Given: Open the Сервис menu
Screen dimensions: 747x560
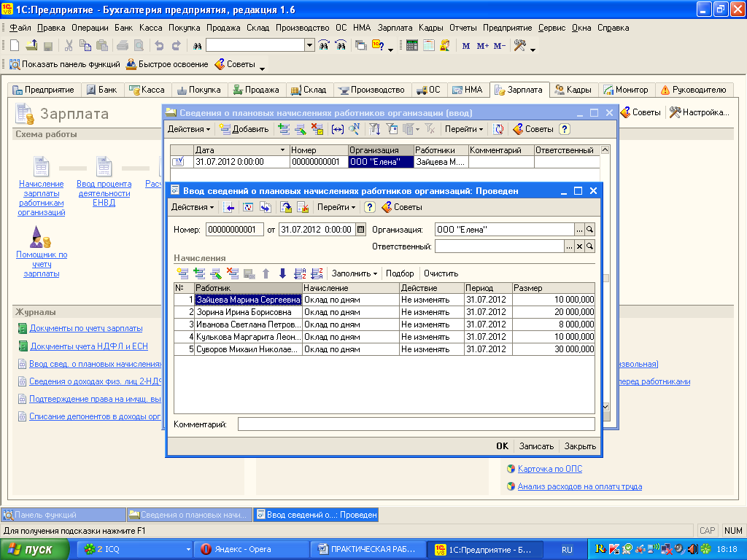Looking at the screenshot, I should click(x=551, y=28).
